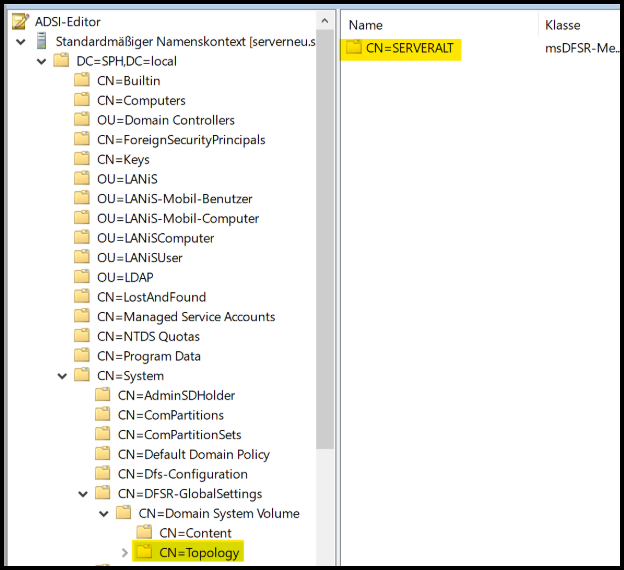Screen dimensions: 624x570
Task: Click the folder icon beside OU=Domain Controllers
Action: 82,120
